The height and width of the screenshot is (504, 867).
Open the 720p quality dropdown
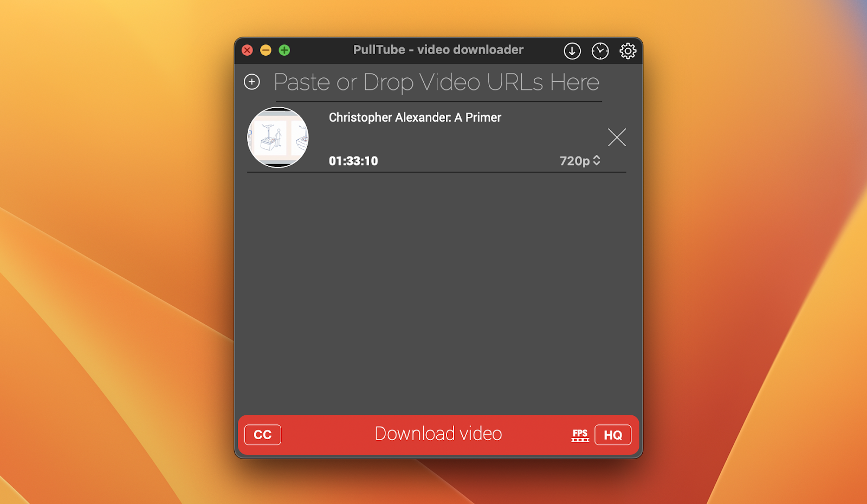pyautogui.click(x=574, y=161)
